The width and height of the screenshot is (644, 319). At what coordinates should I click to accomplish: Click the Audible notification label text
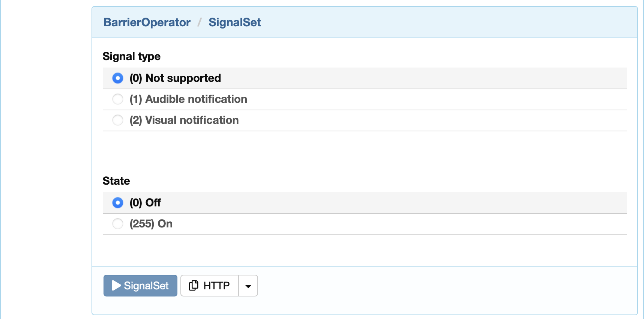196,99
